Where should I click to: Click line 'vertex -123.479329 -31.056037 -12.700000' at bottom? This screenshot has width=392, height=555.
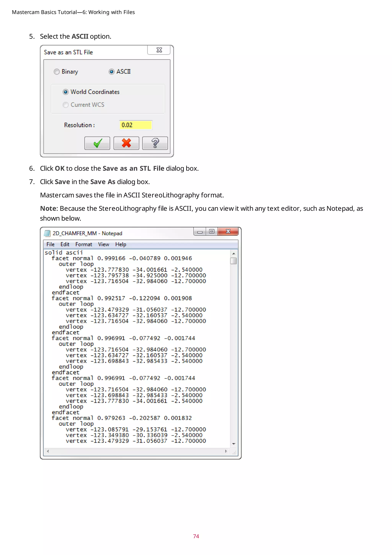(x=136, y=441)
